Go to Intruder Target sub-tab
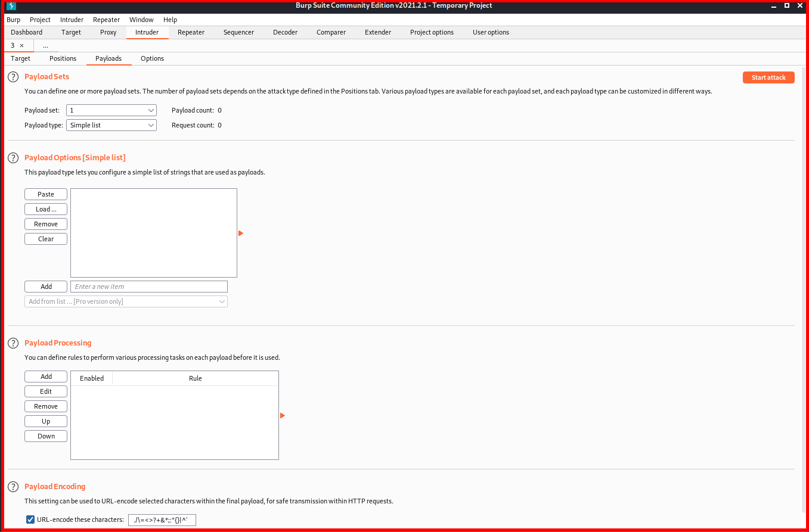 click(x=20, y=58)
